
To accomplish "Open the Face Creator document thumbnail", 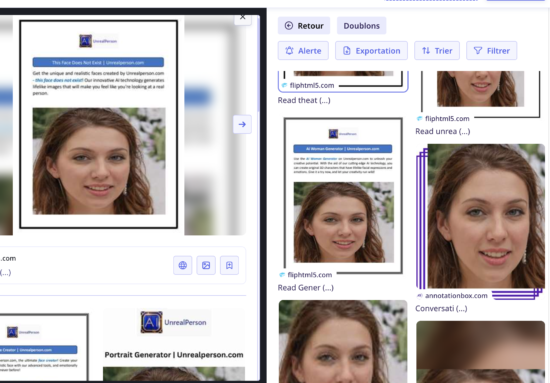I will (x=44, y=347).
